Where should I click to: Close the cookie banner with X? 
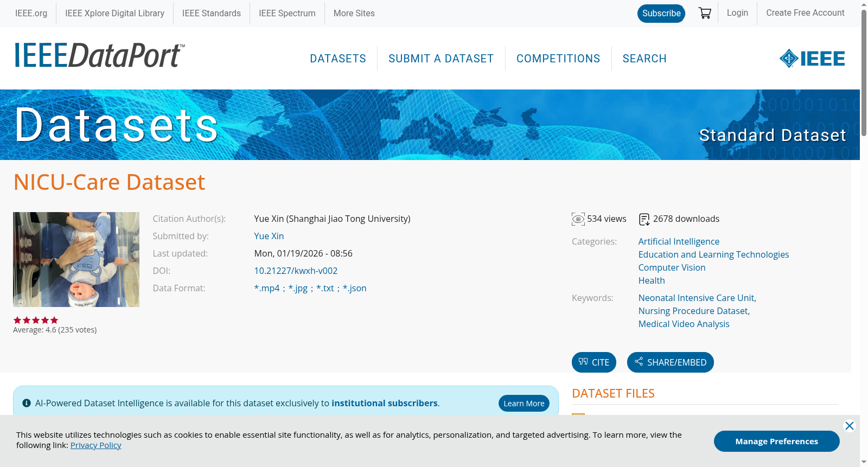(850, 426)
